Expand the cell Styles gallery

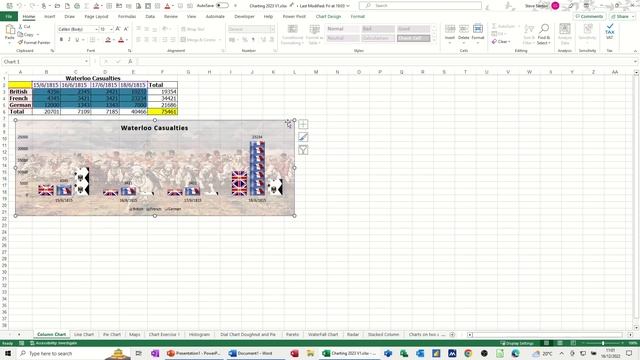tap(435, 40)
